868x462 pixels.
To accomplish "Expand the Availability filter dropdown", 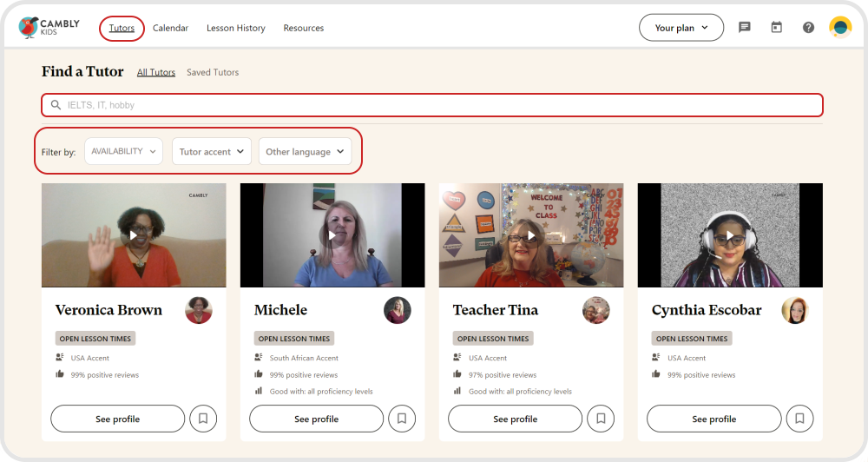I will coord(123,151).
